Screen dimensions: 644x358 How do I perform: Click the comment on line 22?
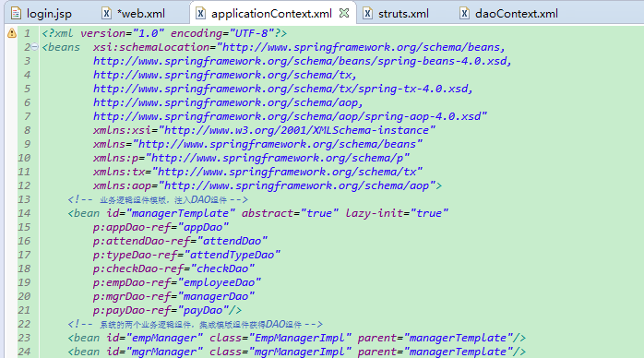point(195,325)
